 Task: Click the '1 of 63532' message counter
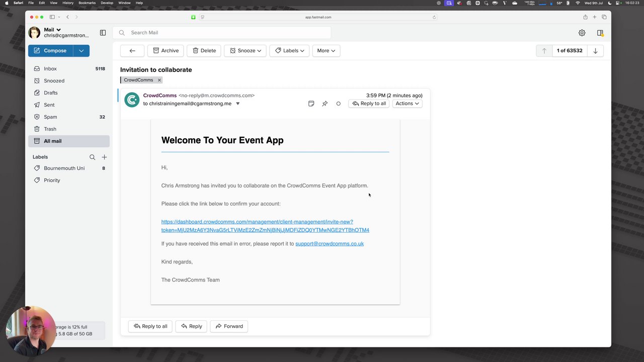[570, 51]
